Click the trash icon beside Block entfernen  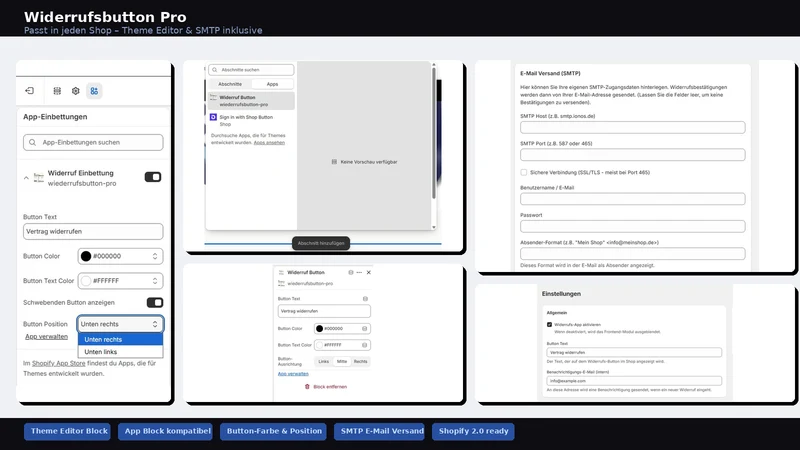[307, 387]
